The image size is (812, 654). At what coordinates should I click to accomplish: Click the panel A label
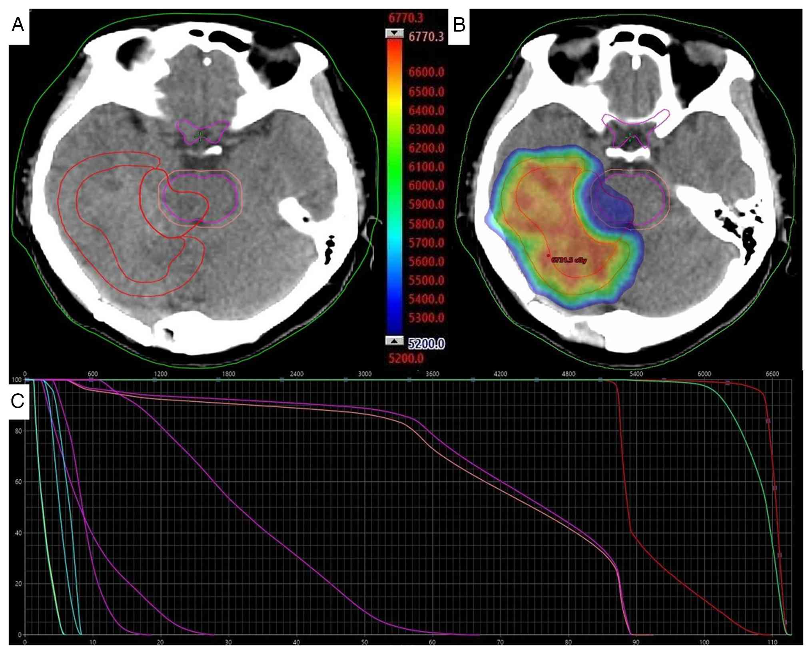tap(18, 25)
